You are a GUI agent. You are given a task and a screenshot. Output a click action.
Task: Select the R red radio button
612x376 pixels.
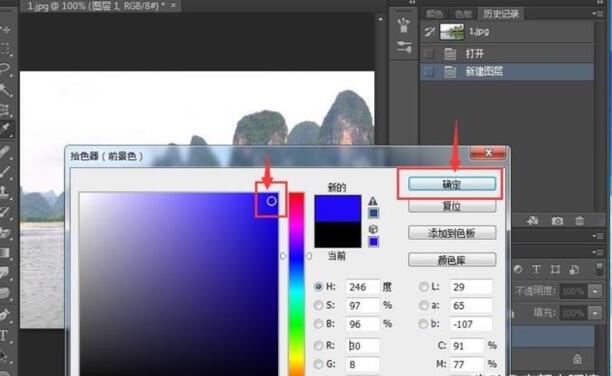318,345
